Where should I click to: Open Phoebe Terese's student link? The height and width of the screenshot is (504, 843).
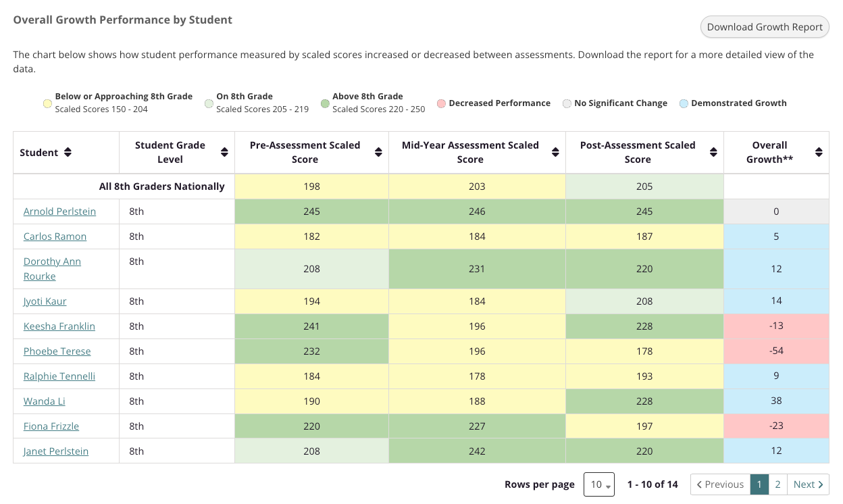pyautogui.click(x=57, y=351)
